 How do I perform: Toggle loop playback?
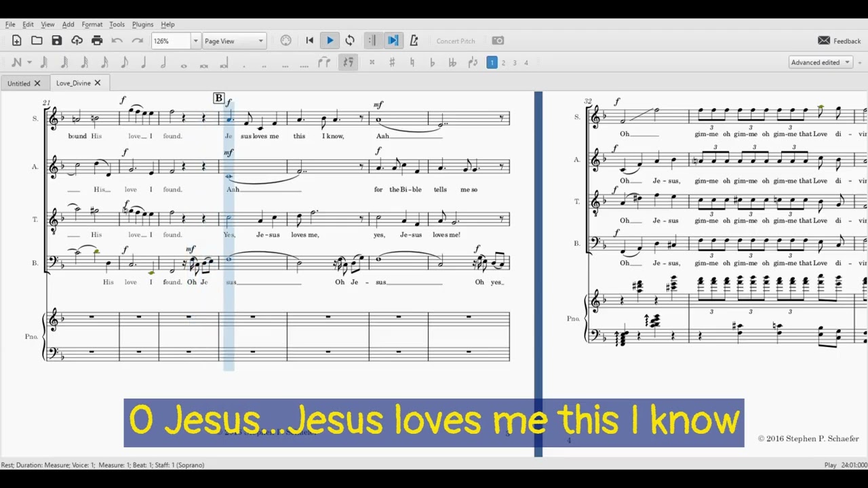350,41
